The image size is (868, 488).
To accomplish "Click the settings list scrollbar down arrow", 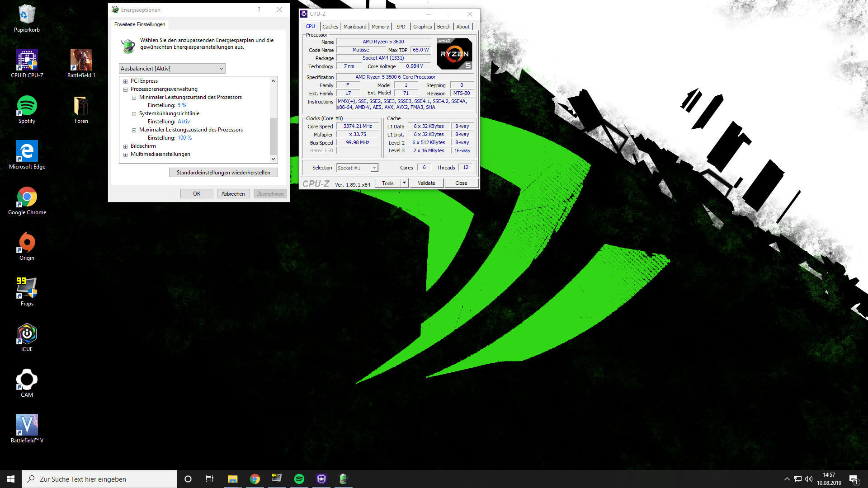I will [x=273, y=159].
